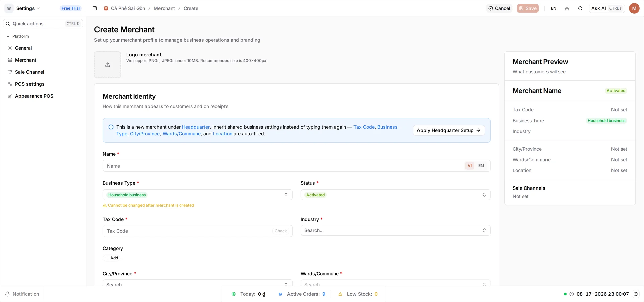Click the Create Merchant page title
The image size is (644, 302).
pos(124,30)
